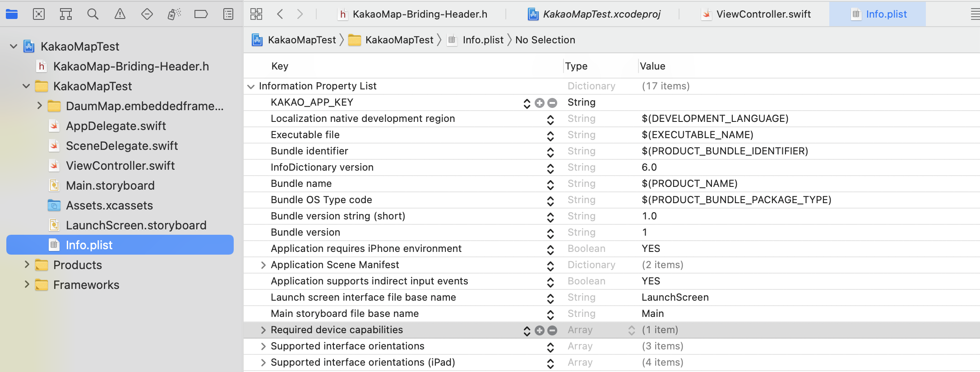
Task: Open LaunchScreen.storyboard file
Action: click(136, 225)
